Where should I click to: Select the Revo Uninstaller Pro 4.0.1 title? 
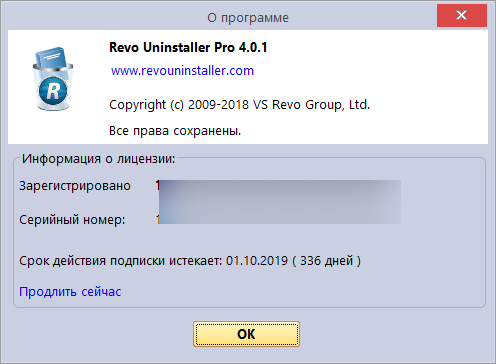point(188,47)
